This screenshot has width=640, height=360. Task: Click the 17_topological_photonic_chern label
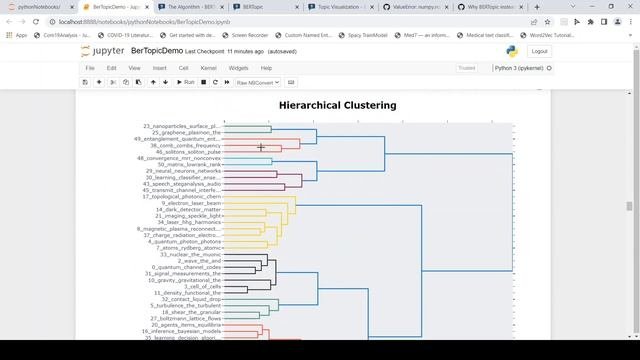[x=181, y=197]
